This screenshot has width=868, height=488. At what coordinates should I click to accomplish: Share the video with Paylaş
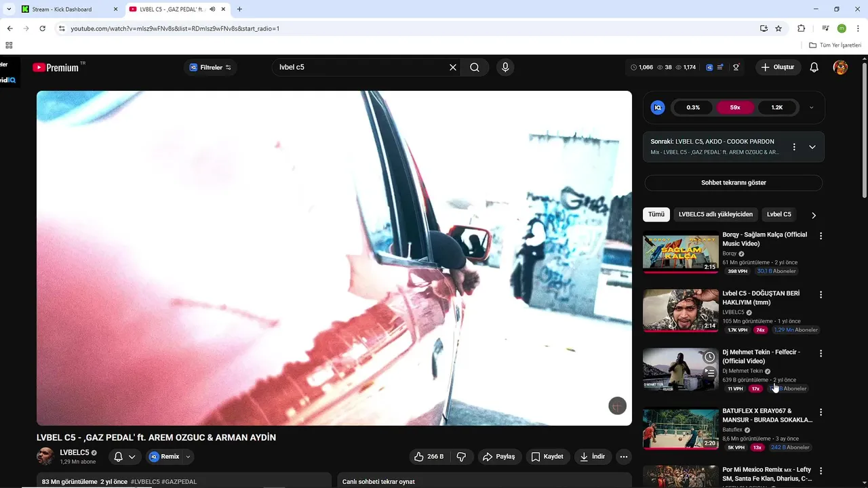[x=499, y=457]
